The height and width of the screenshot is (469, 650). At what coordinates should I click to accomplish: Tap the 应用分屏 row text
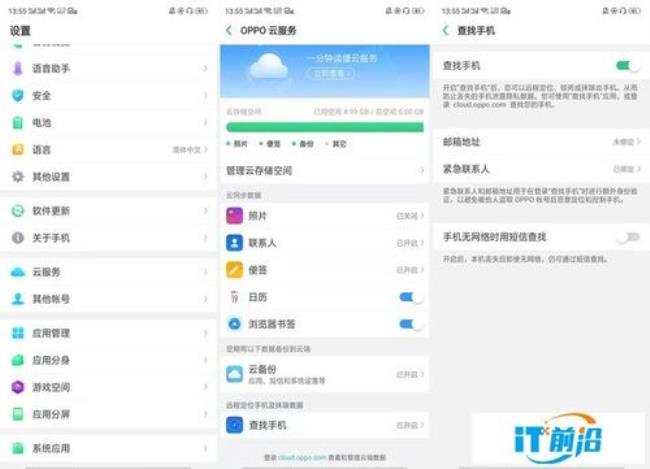click(x=51, y=414)
